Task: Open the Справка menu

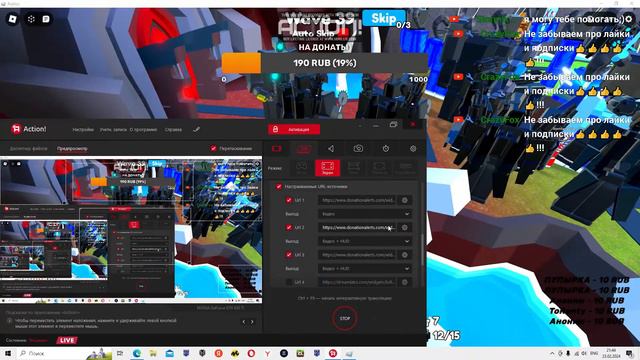Action: click(x=173, y=129)
